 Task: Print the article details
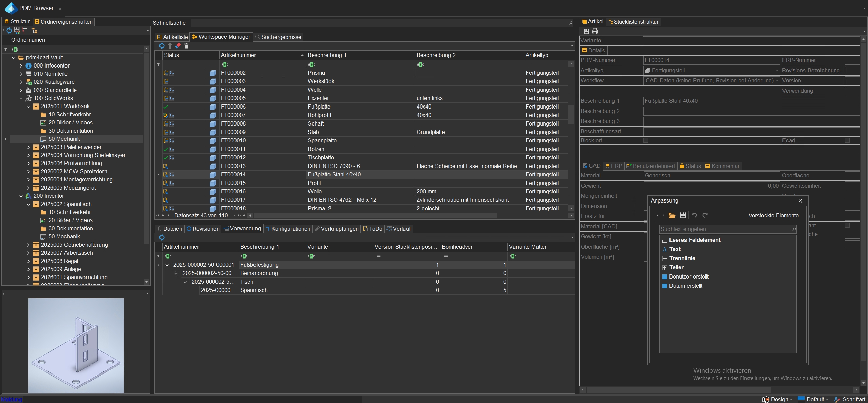tap(595, 32)
